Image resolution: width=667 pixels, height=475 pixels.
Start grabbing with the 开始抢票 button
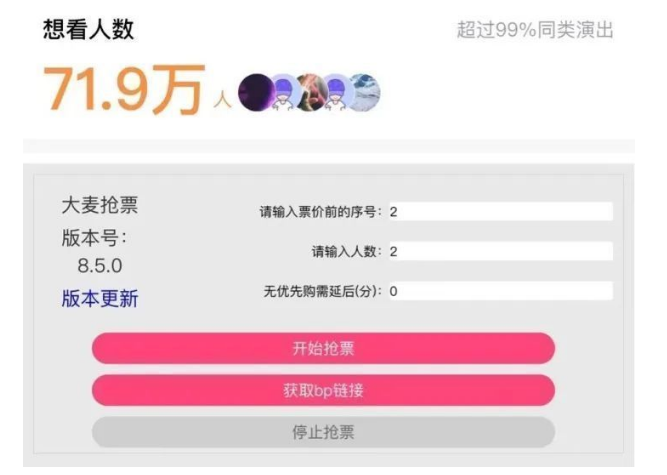coord(323,348)
